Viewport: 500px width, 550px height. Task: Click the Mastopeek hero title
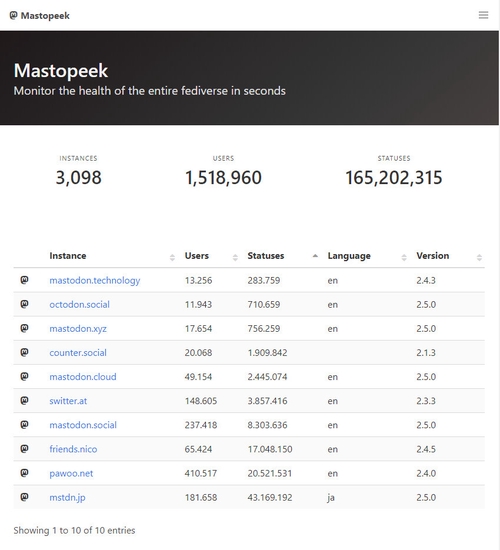(x=61, y=71)
